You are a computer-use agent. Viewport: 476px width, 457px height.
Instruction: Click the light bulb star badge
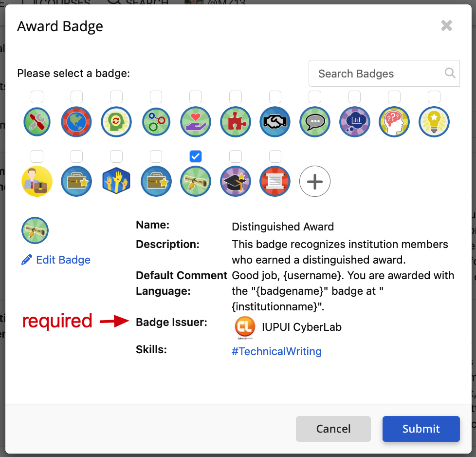tap(434, 122)
